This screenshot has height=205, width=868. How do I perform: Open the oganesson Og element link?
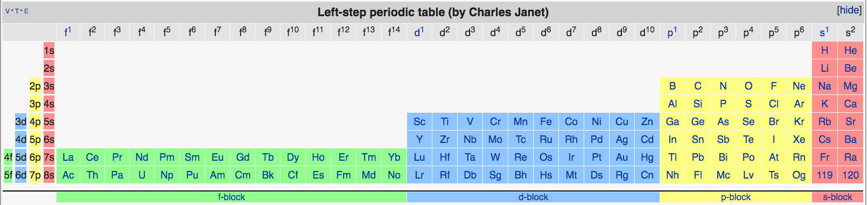pos(799,175)
